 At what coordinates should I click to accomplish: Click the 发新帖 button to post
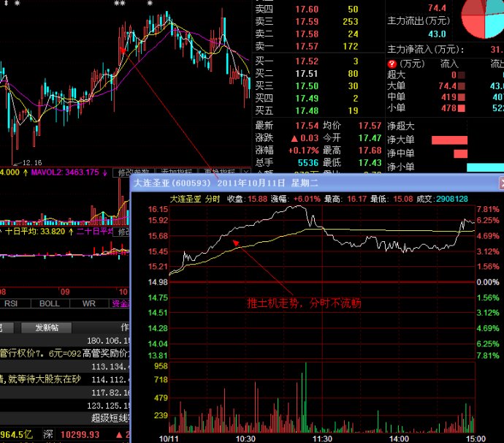[x=47, y=327]
